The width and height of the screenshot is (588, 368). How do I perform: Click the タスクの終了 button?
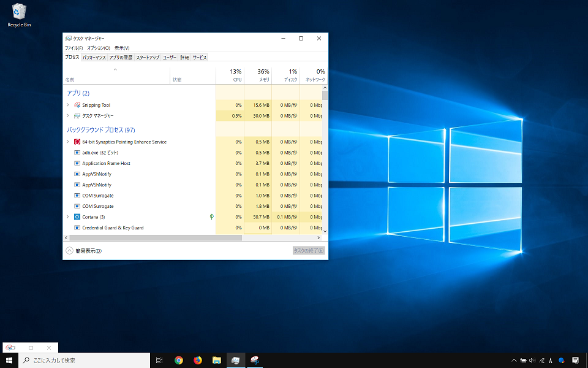[309, 250]
